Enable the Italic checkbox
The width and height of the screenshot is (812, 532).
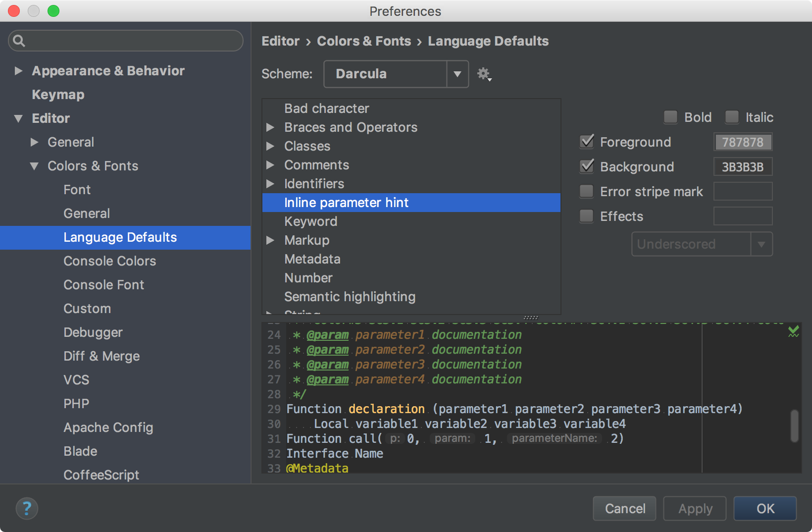coord(732,117)
